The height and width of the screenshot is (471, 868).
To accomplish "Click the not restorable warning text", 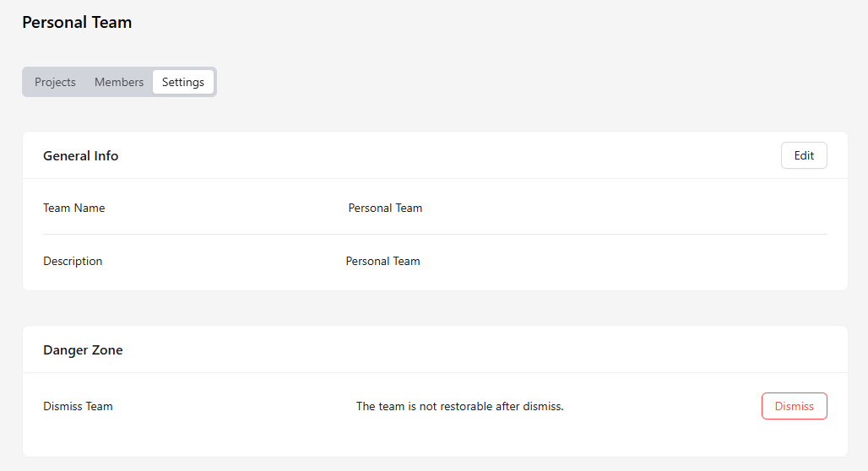I will tap(459, 406).
